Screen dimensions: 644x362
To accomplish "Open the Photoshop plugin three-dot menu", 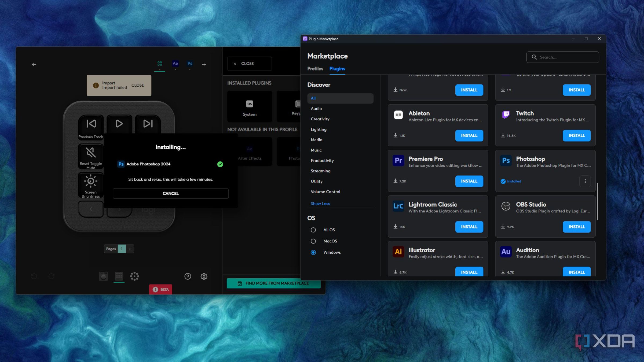I will (x=585, y=181).
